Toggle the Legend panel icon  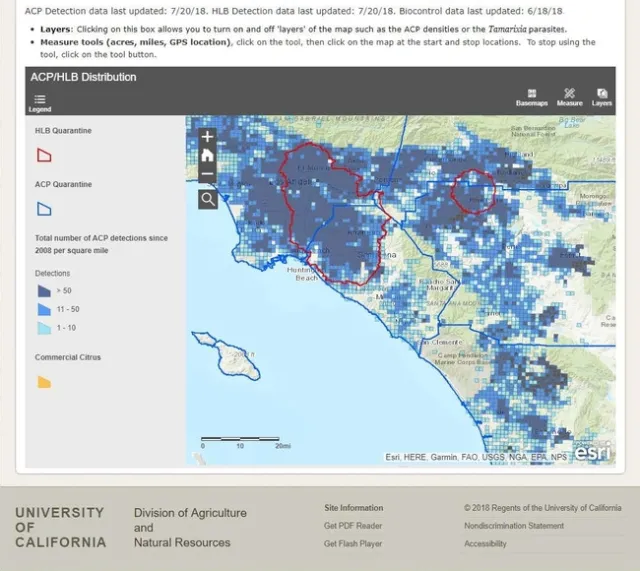pyautogui.click(x=40, y=99)
